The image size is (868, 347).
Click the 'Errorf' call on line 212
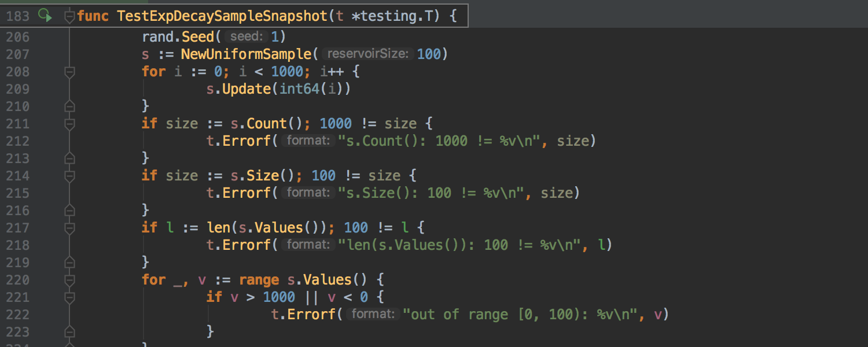click(247, 141)
